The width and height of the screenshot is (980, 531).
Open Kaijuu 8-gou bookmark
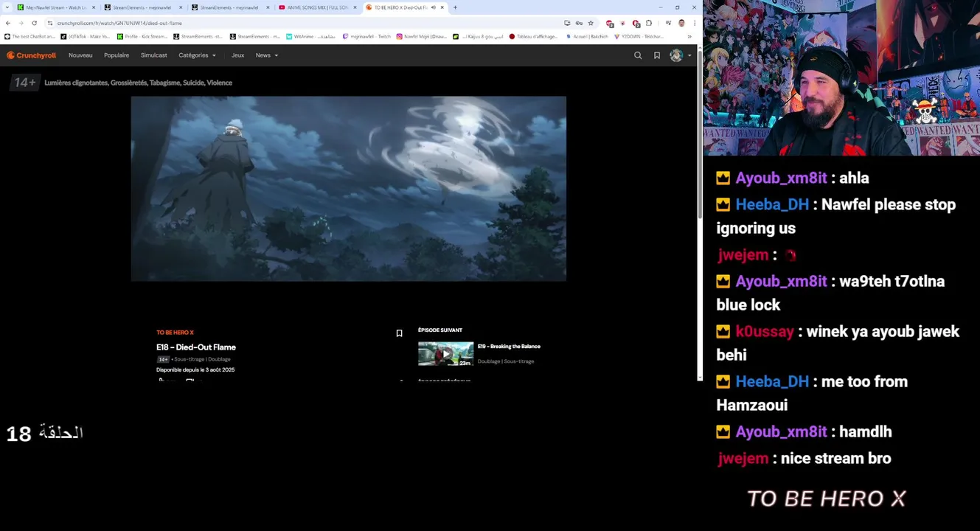pos(479,36)
